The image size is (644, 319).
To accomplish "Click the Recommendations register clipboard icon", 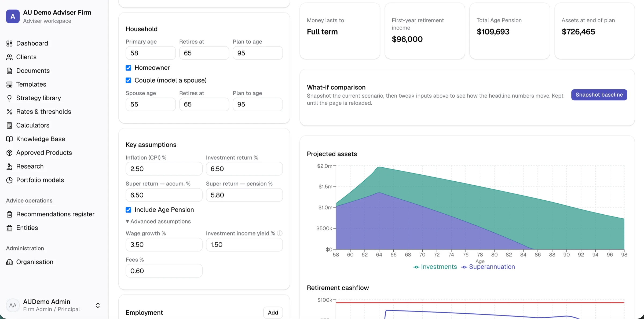I will pyautogui.click(x=9, y=214).
